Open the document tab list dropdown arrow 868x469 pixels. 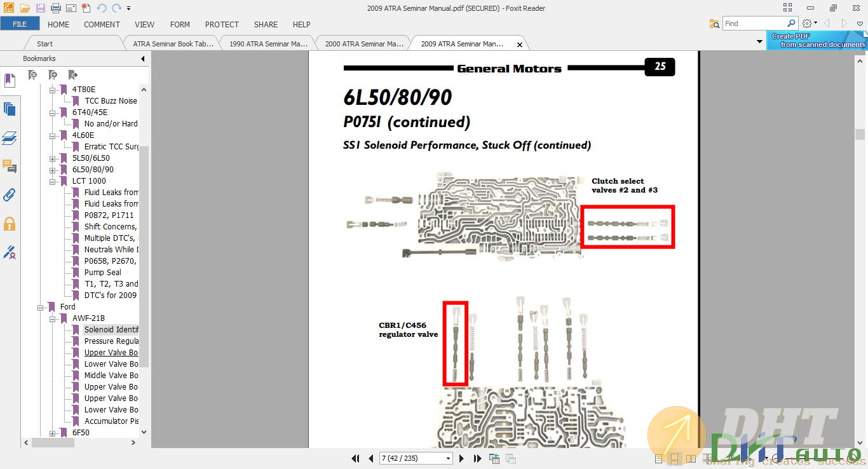point(759,42)
